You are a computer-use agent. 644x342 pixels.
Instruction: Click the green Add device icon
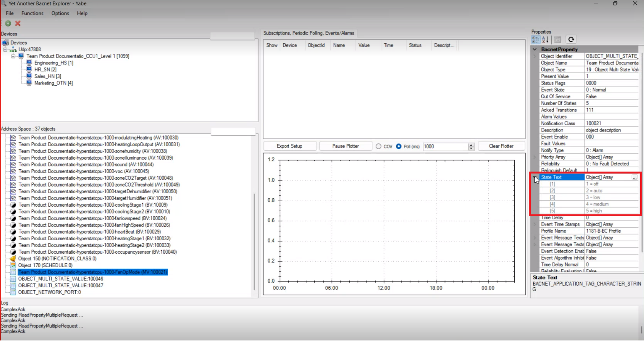[x=8, y=24]
